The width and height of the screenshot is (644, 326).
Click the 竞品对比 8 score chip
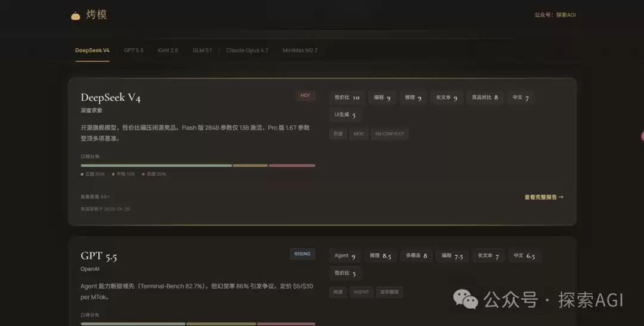tap(485, 98)
